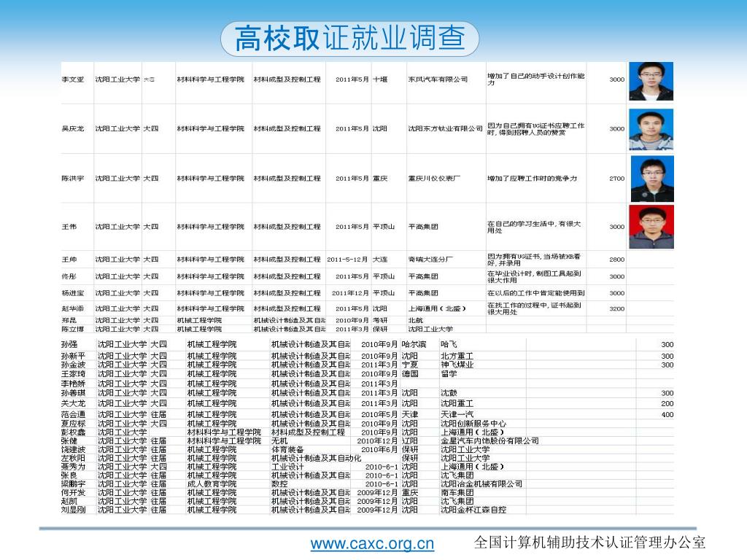Click the company cell 沈阳重工
Screen dimensions: 747x560
[x=457, y=403]
